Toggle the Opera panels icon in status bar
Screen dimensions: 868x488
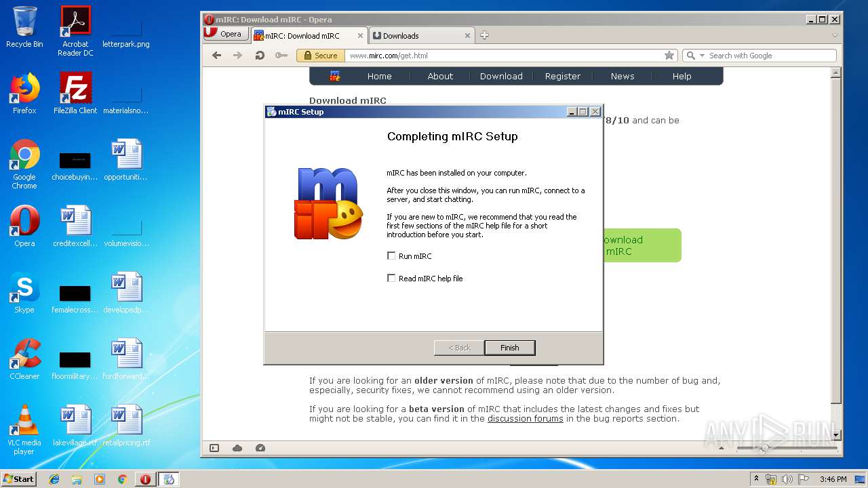tap(214, 448)
